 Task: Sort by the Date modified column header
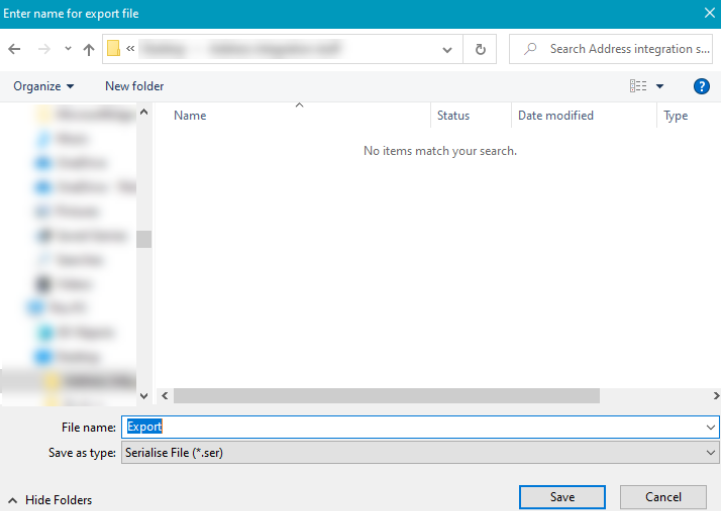tap(556, 116)
